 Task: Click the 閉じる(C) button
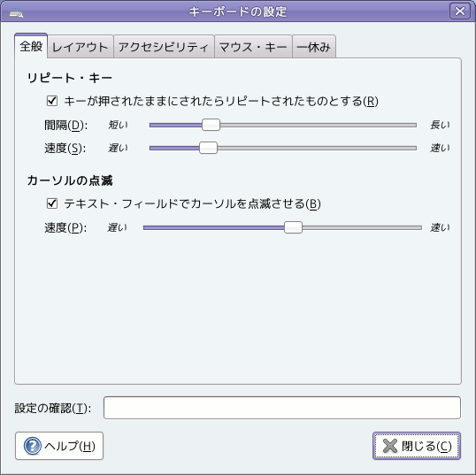[x=417, y=446]
